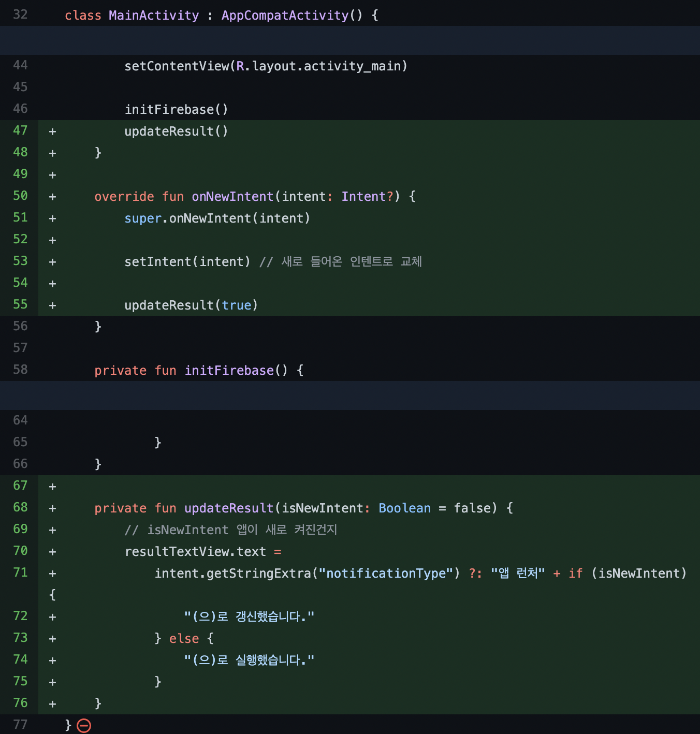Expand hidden lines between line 32 and 44
The width and height of the screenshot is (700, 734).
pyautogui.click(x=350, y=40)
